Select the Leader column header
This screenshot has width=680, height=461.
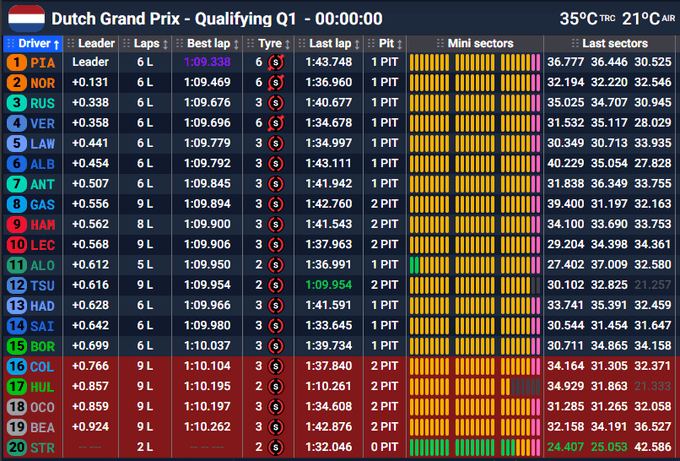pyautogui.click(x=96, y=44)
